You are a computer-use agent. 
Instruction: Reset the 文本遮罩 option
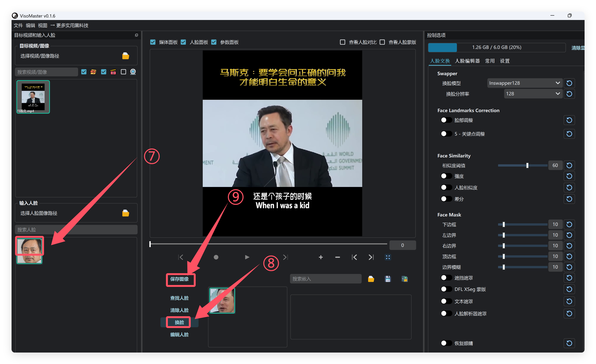569,301
